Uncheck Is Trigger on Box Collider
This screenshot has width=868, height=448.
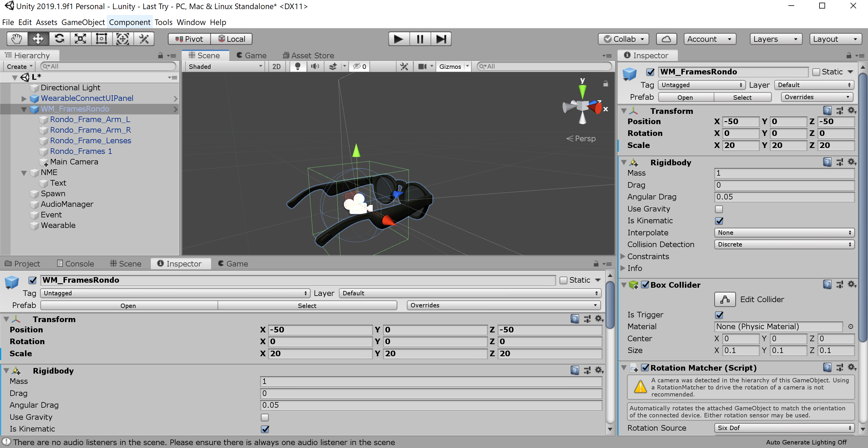(x=719, y=315)
